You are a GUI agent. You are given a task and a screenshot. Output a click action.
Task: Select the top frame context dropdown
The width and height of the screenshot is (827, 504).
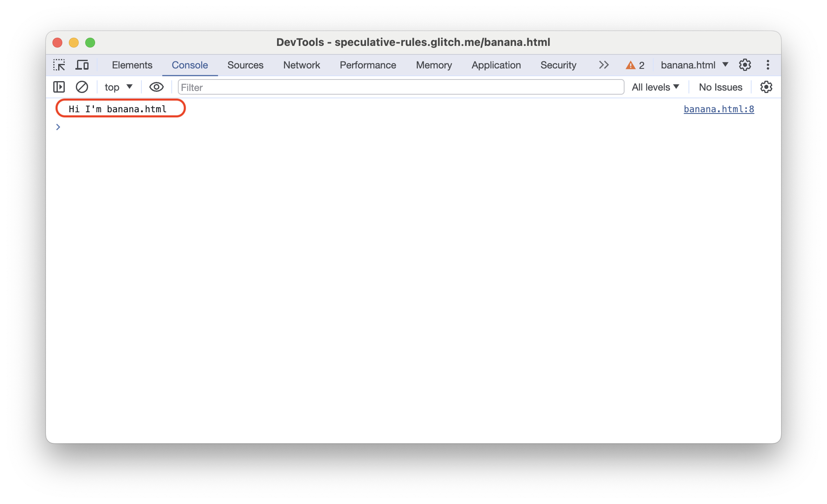click(116, 87)
